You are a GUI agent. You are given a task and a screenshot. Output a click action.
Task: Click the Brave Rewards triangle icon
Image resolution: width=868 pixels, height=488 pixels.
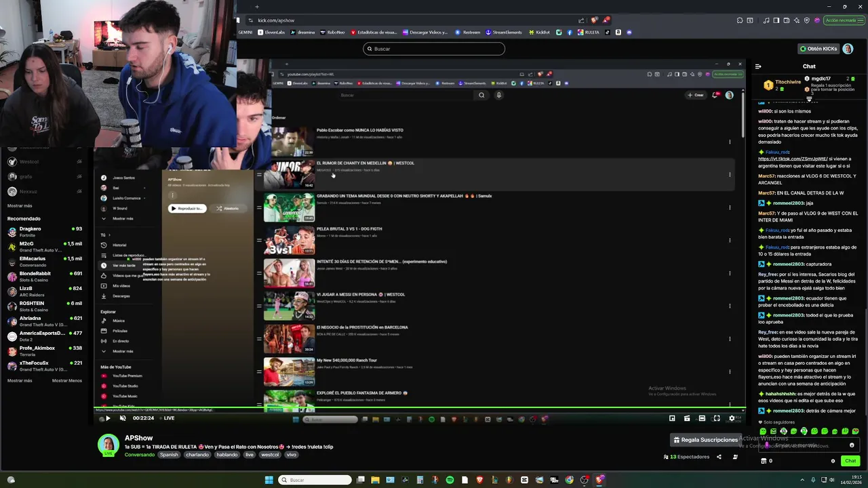point(606,20)
